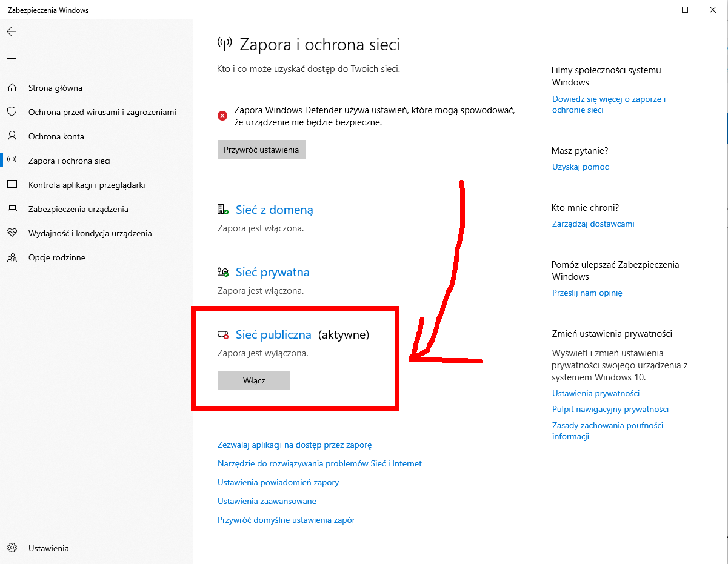The width and height of the screenshot is (728, 564).
Task: Click the gear icon for Ustawienia
Action: coord(12,548)
